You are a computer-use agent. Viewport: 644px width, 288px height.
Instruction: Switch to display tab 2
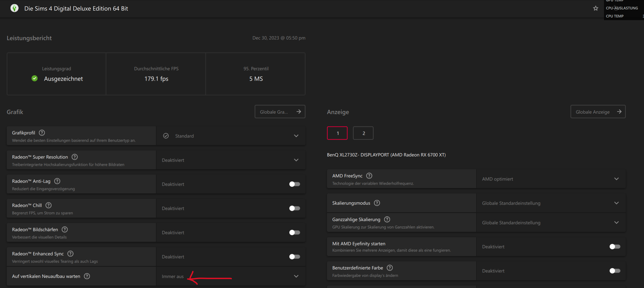363,133
